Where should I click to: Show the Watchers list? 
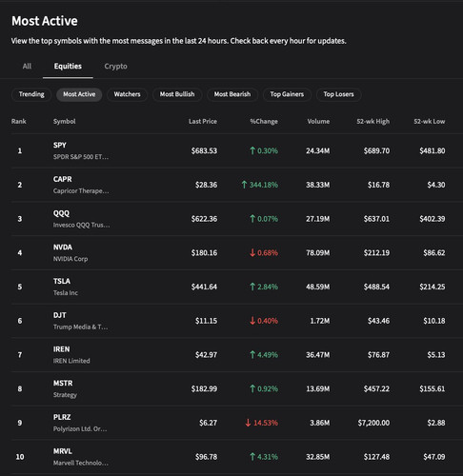point(127,94)
